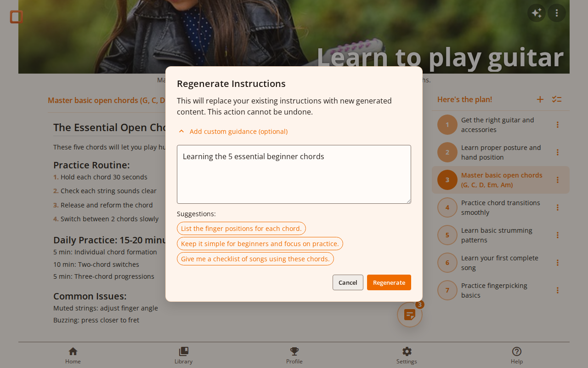Open Settings gear tab
Image resolution: width=588 pixels, height=368 pixels.
coord(407,355)
